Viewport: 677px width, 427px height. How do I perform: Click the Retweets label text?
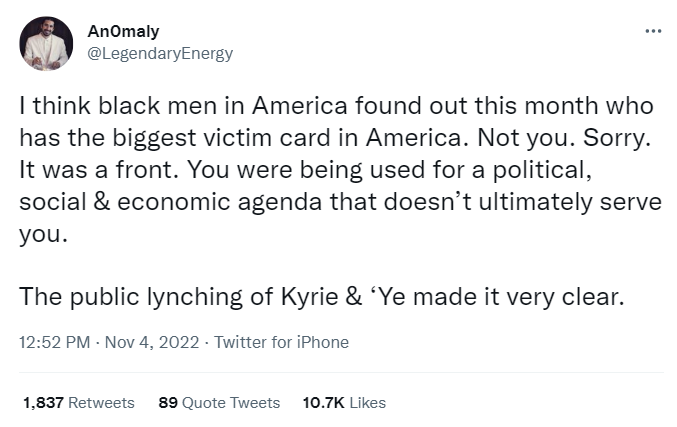point(102,402)
